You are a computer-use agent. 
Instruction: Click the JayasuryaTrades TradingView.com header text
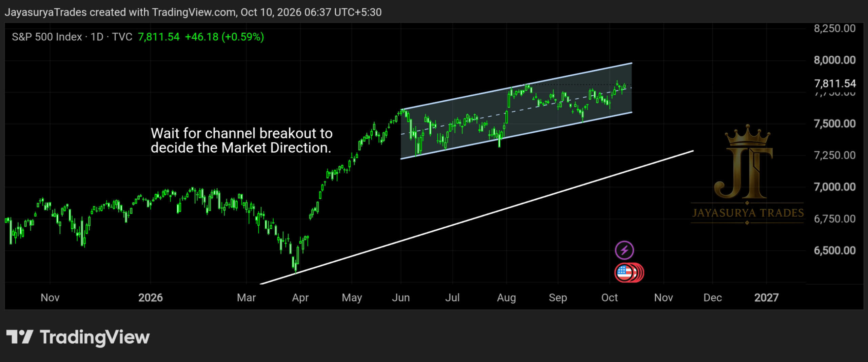193,12
